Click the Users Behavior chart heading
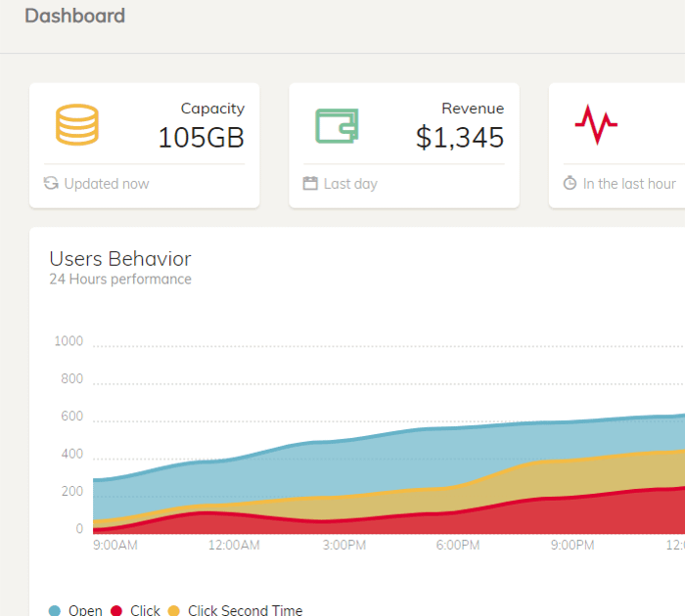This screenshot has width=685, height=616. 120,258
